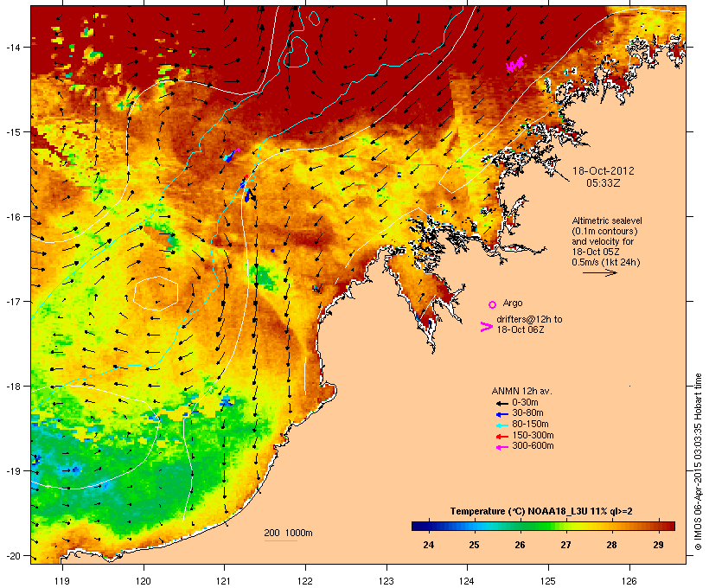709x588 pixels.
Task: Click the '0-30m' depth label
Action: pos(525,403)
